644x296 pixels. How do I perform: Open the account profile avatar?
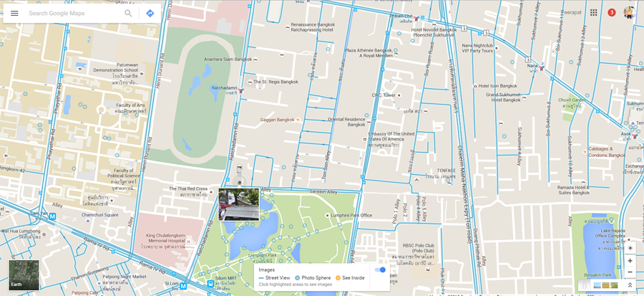630,12
